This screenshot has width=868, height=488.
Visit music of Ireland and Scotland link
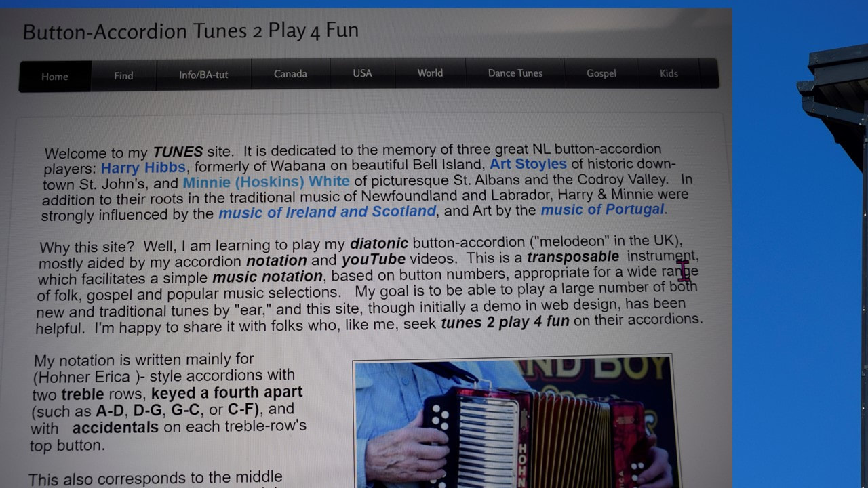click(x=327, y=212)
